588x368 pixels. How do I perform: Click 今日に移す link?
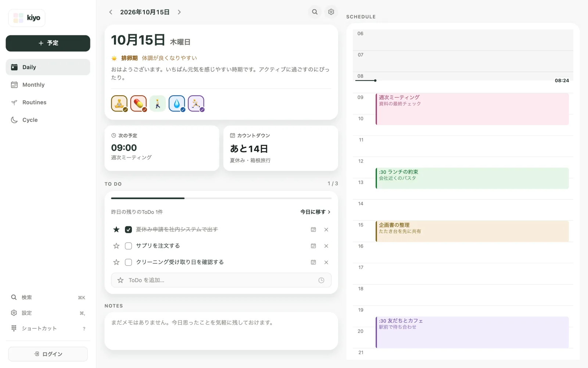[315, 212]
